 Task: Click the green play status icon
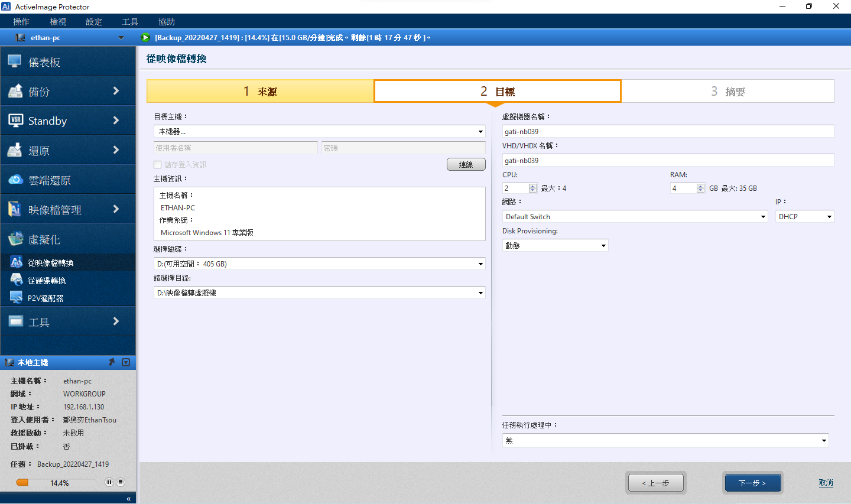click(x=145, y=38)
